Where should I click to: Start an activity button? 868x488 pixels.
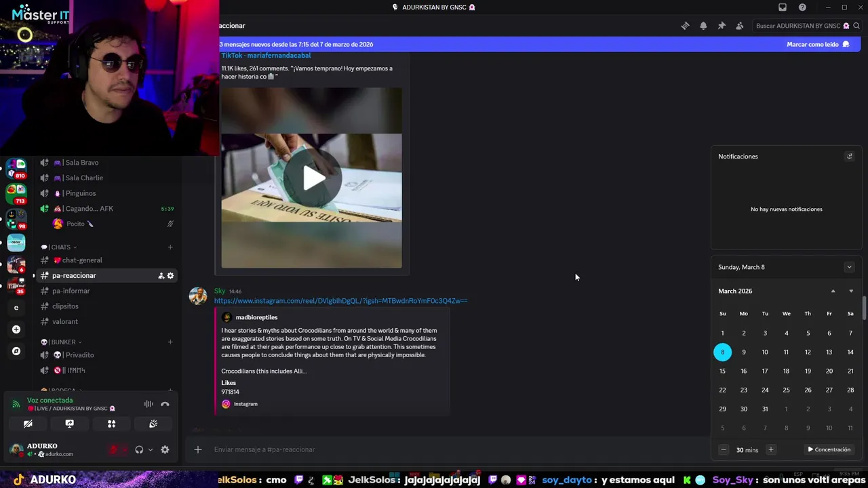(x=111, y=424)
